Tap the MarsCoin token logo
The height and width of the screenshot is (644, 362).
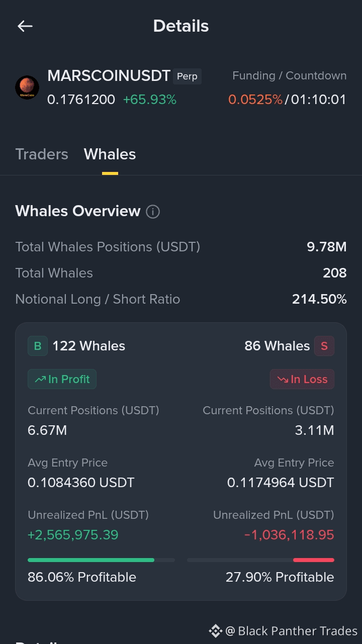[x=27, y=87]
